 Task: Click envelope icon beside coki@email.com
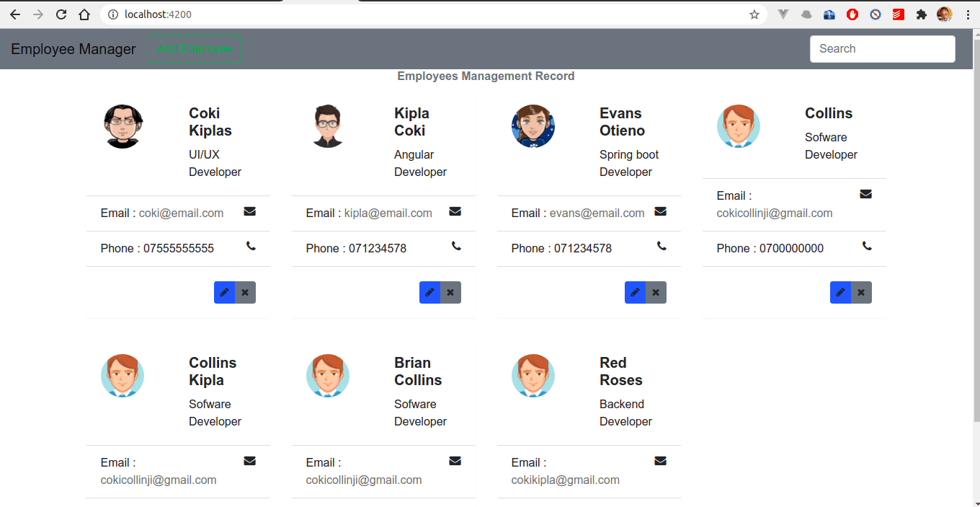pos(249,211)
